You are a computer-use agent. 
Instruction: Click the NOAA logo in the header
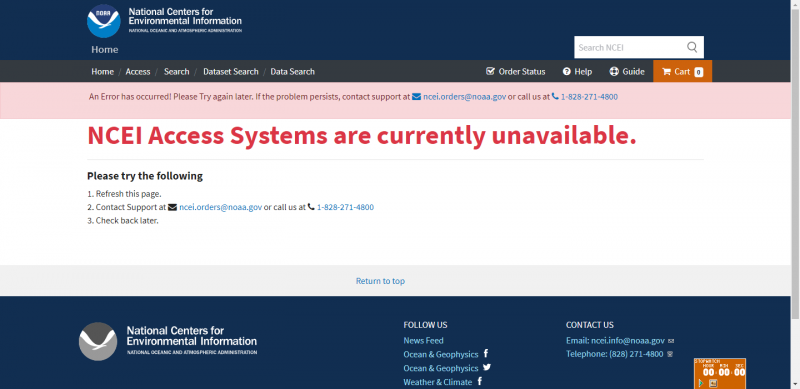(x=104, y=21)
